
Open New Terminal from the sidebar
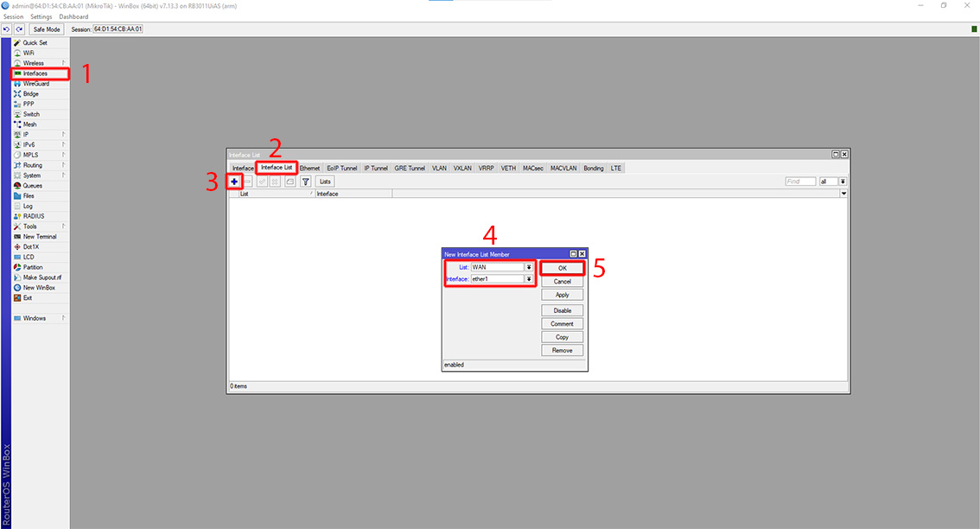point(41,237)
